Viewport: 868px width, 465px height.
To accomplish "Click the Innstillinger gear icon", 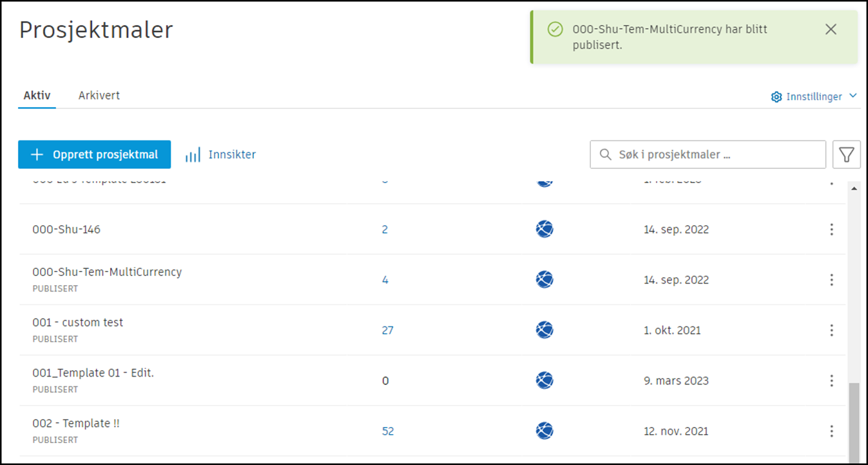I will tap(776, 97).
